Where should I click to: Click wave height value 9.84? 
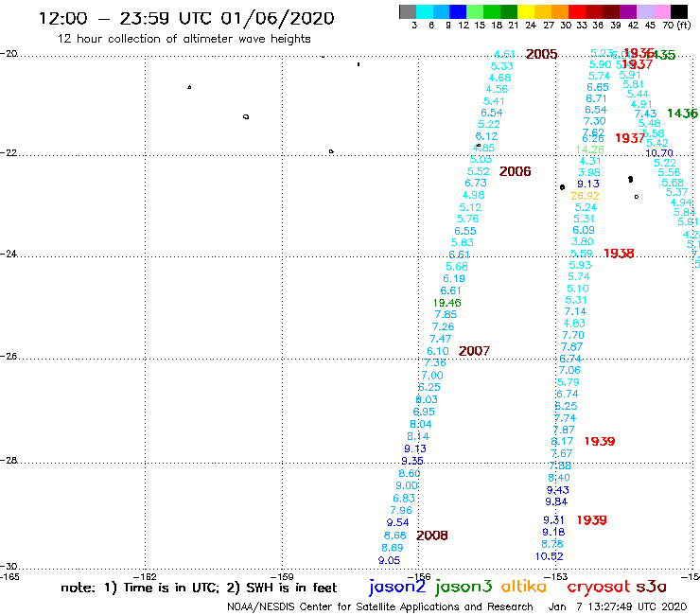556,502
